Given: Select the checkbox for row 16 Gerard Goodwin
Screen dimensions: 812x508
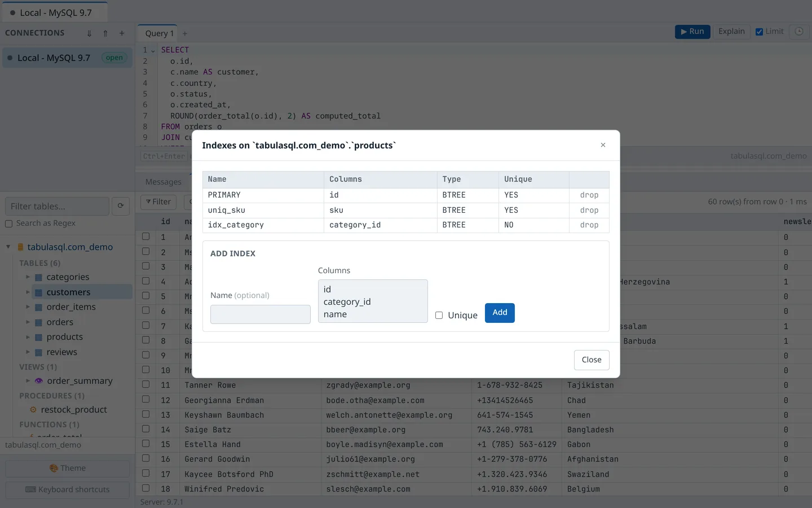Looking at the screenshot, I should coord(146,458).
